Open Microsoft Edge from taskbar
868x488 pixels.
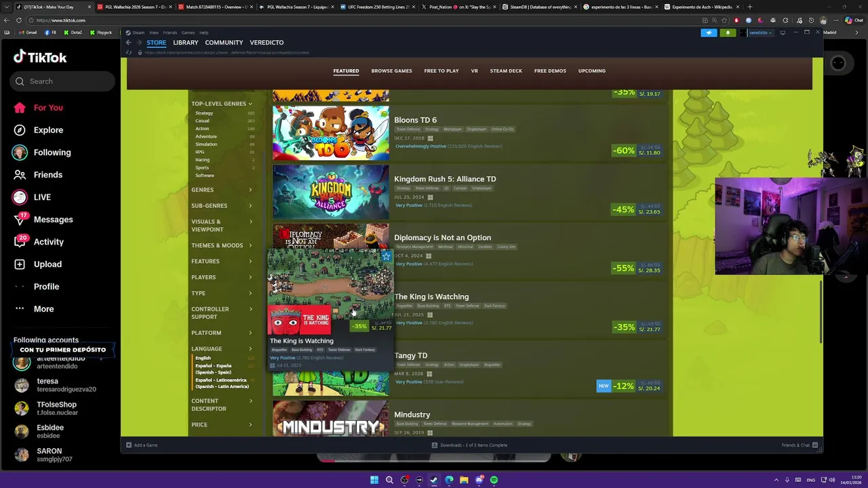(x=449, y=480)
